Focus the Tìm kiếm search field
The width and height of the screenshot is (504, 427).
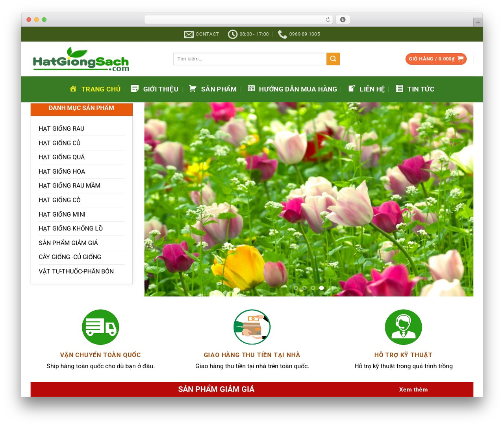click(250, 59)
